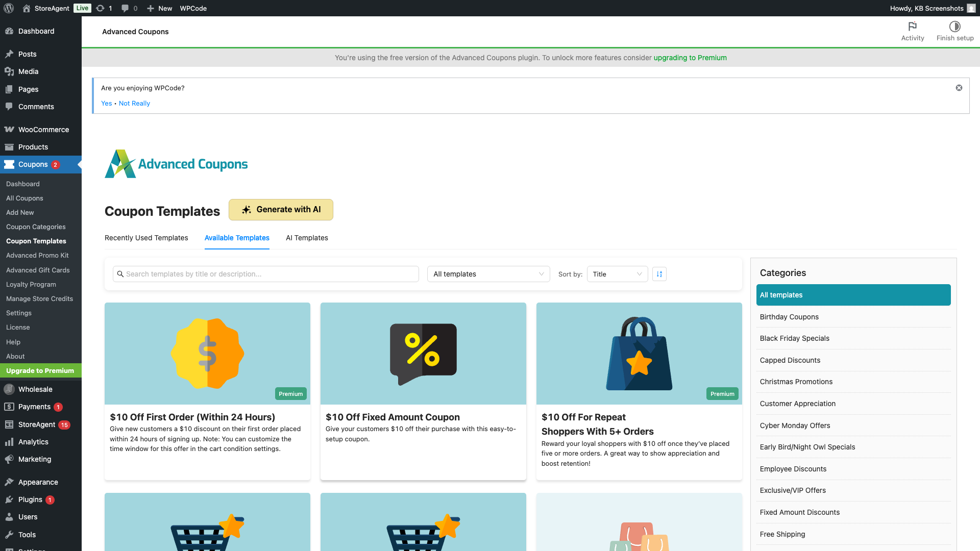
Task: Select the Available Templates tab
Action: click(x=237, y=238)
